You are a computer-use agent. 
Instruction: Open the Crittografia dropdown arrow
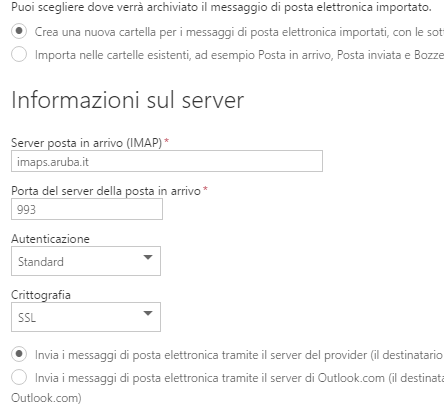pyautogui.click(x=148, y=313)
